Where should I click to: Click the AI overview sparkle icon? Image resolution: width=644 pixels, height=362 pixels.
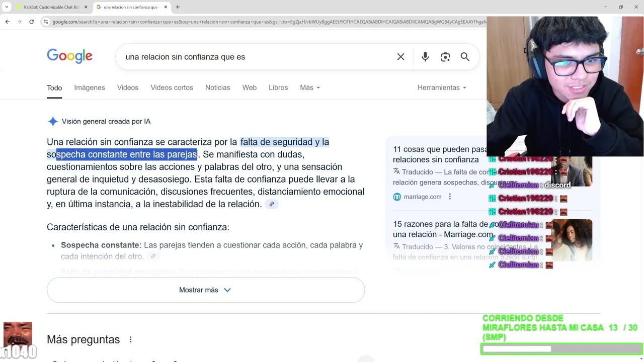pos(53,121)
